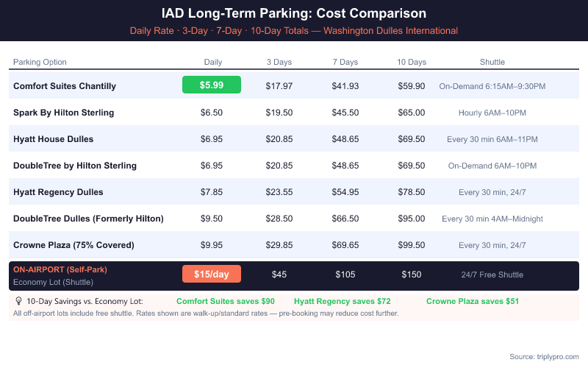The height and width of the screenshot is (368, 588).
Task: Select the Hyatt Regency Dulles row
Action: click(x=58, y=192)
